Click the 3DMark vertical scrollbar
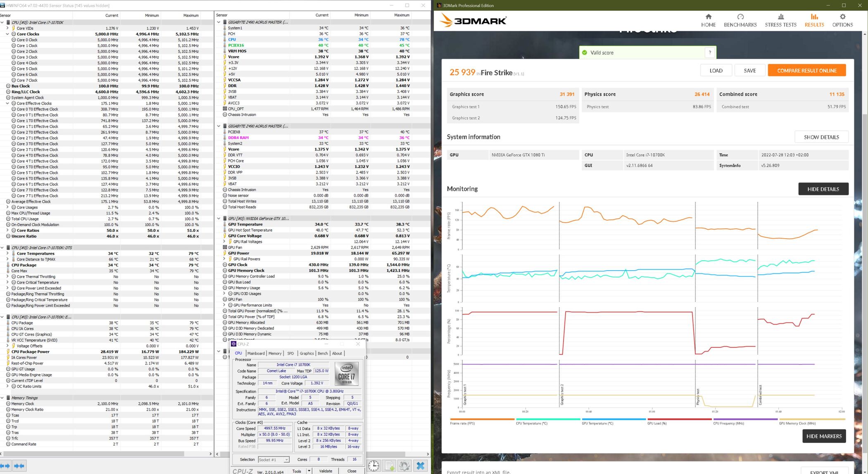The width and height of the screenshot is (868, 474). (x=865, y=283)
